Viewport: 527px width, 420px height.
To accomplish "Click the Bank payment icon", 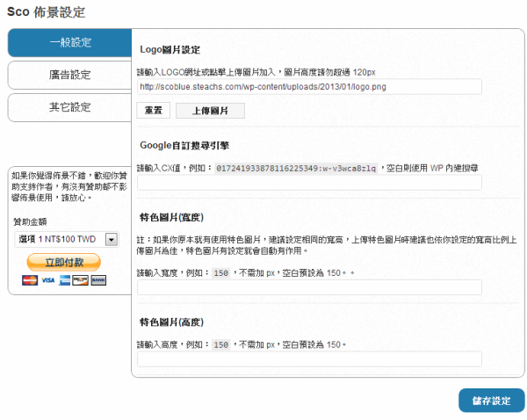I will coord(98,280).
